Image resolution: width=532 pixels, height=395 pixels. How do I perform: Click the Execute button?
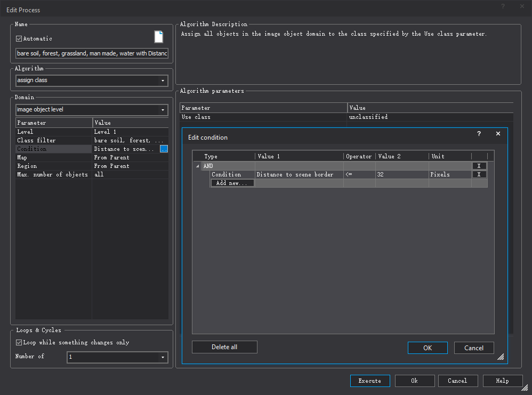[369, 381]
